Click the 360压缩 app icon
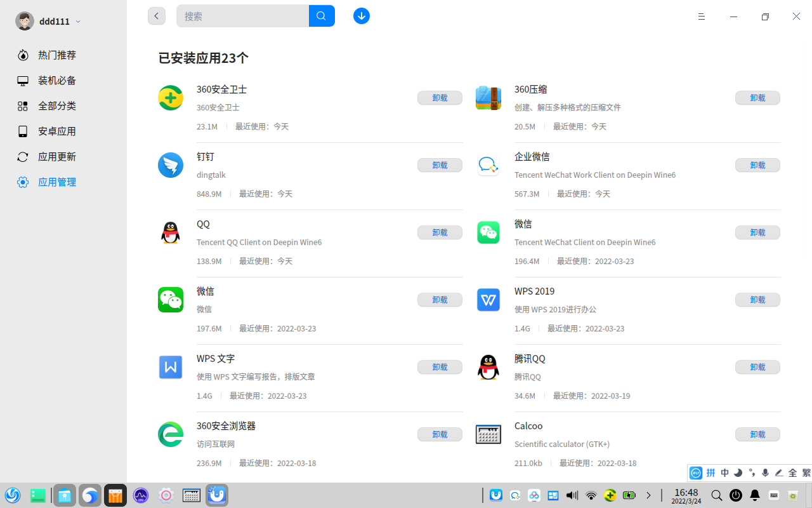The height and width of the screenshot is (508, 812). [x=488, y=98]
